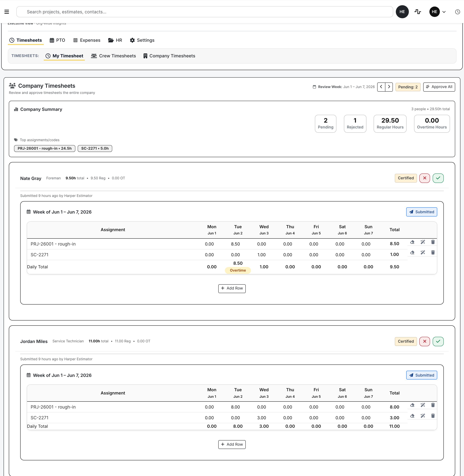The height and width of the screenshot is (476, 464).
Task: Click the Overtime badge under Tuesday total
Action: (238, 270)
